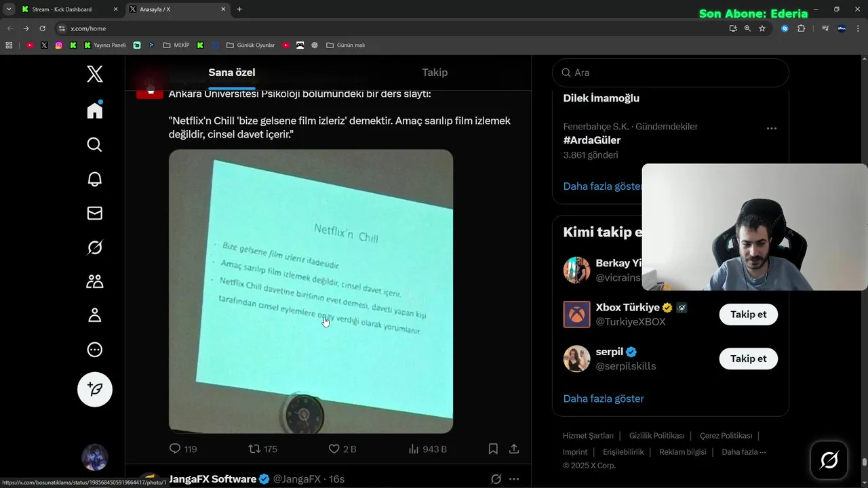Open Hizmet Şartları link
This screenshot has height=488, width=868.
588,436
